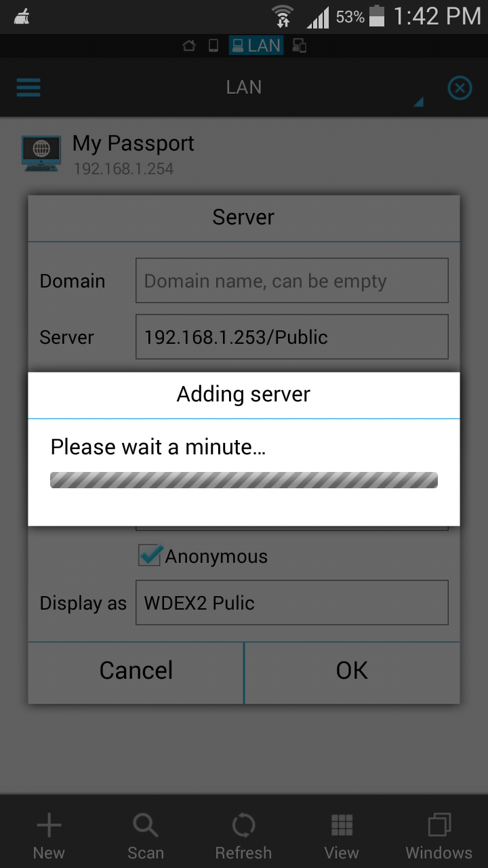Open the Windows manager

point(439,836)
